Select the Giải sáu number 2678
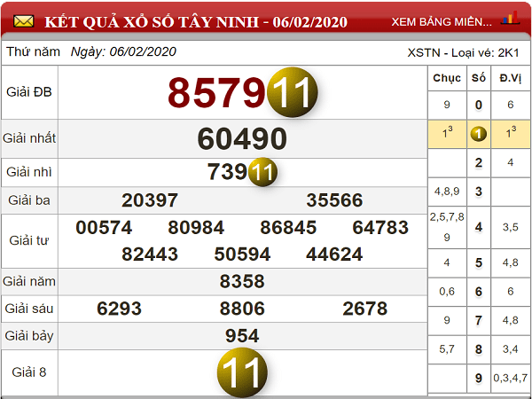 [365, 309]
